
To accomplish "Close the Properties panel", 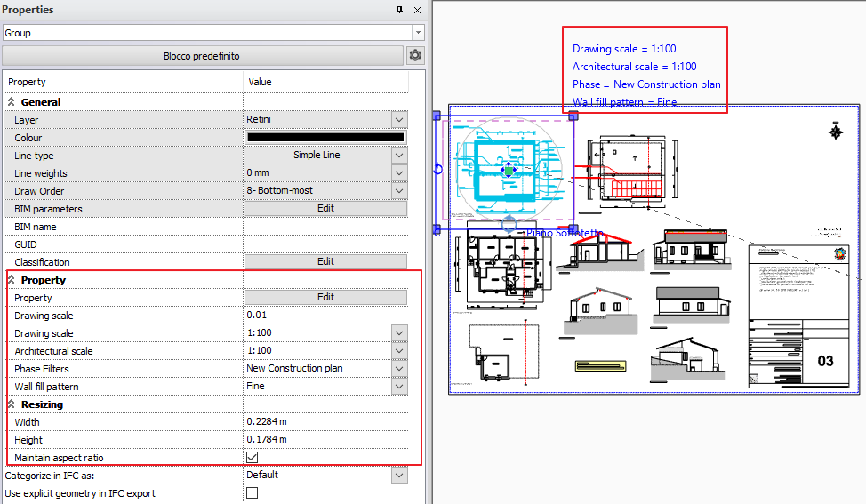I will coord(417,10).
